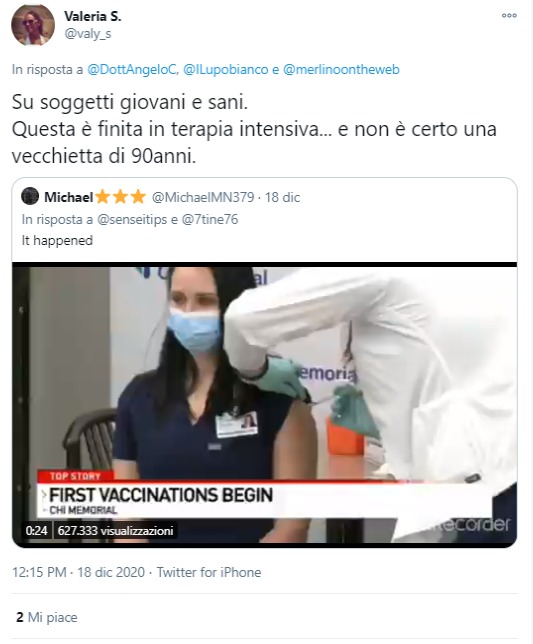Viewport: 533px width, 644px height.
Task: Visit the @DottAngeloC mention
Action: click(133, 69)
